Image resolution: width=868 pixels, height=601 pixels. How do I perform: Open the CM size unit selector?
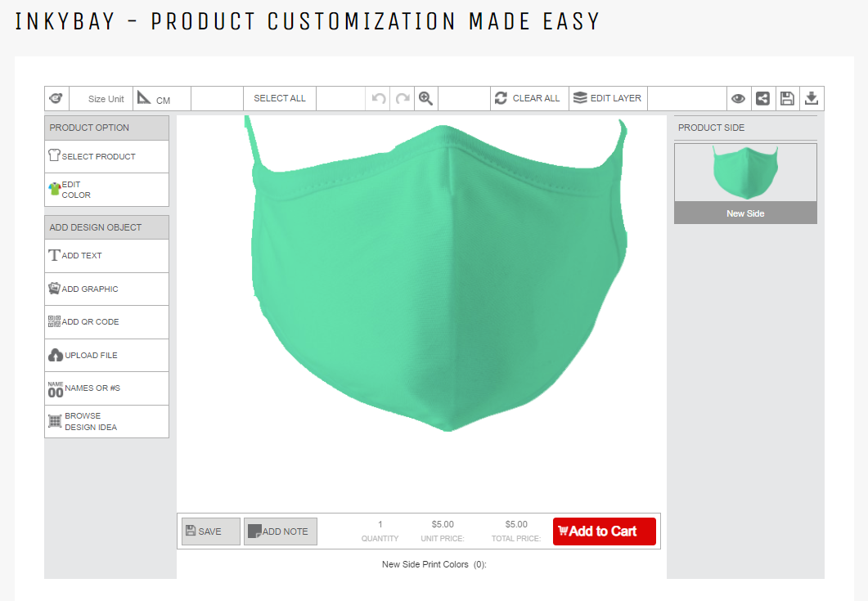pyautogui.click(x=162, y=98)
